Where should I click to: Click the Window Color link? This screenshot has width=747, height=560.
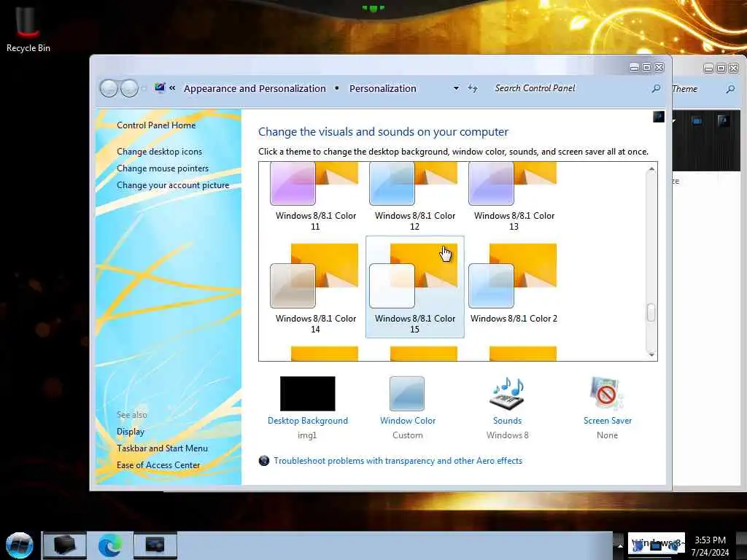408,421
